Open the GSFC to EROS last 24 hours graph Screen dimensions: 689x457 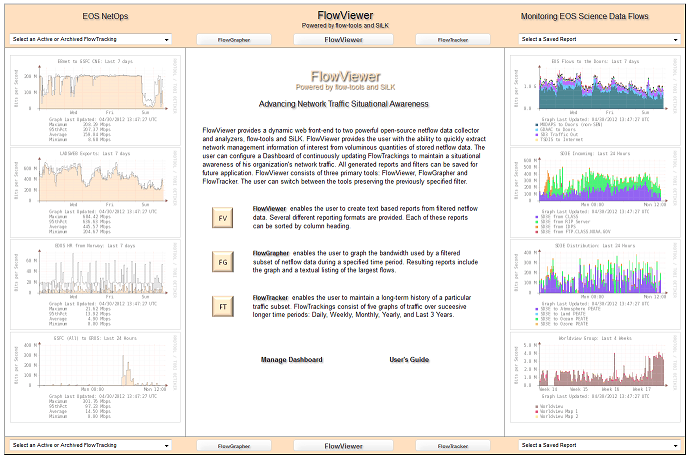click(95, 377)
